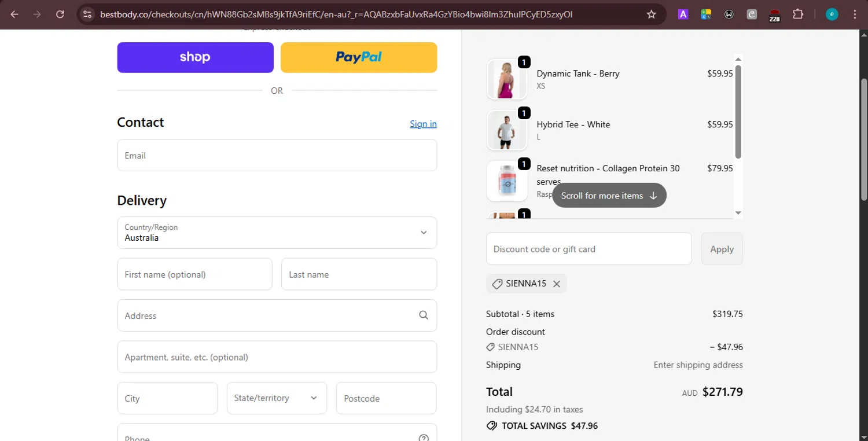Focus the Address input field

277,315
